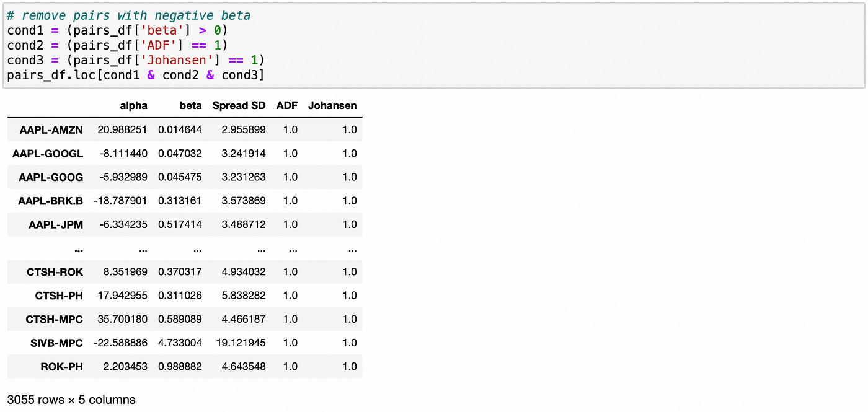Click the cond3 Johansen condition line
Viewport: 868px width, 412px height.
pyautogui.click(x=136, y=60)
